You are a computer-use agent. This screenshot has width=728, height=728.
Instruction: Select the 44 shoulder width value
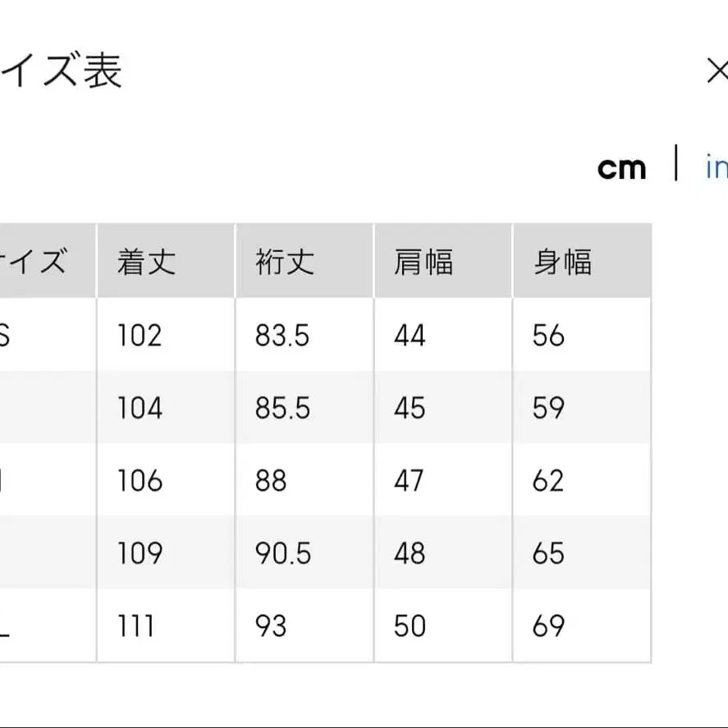tap(408, 334)
